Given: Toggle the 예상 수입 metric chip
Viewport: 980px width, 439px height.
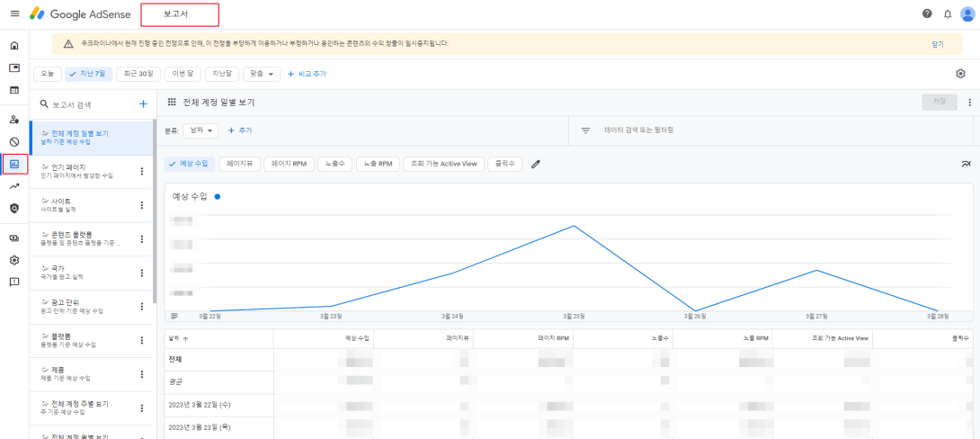Looking at the screenshot, I should 190,164.
